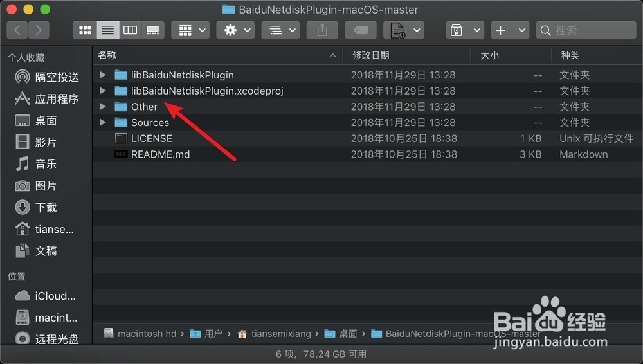The image size is (643, 364).
Task: Click the 'Unix 可执行文件' kind cell
Action: point(596,138)
